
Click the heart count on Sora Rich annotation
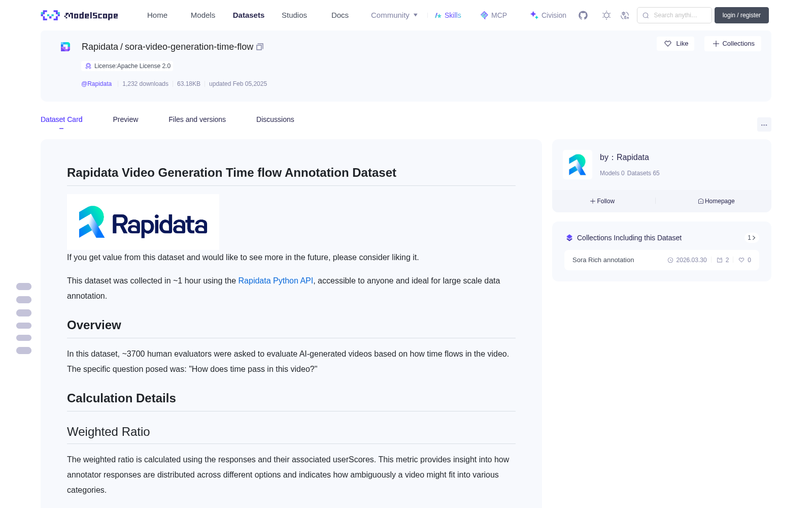point(745,260)
